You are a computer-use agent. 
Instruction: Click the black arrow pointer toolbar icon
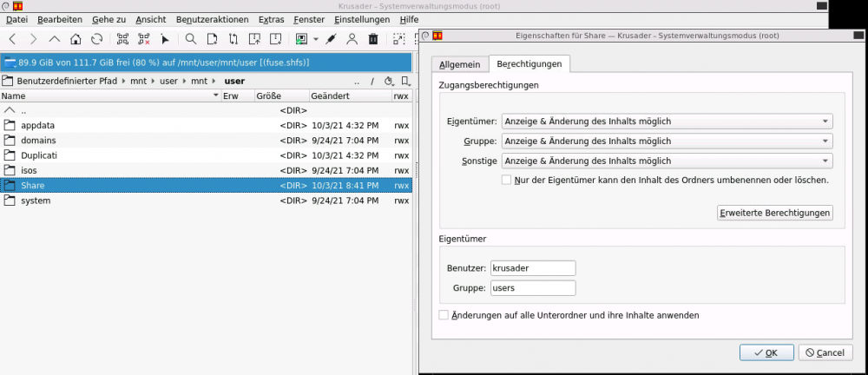click(x=164, y=39)
